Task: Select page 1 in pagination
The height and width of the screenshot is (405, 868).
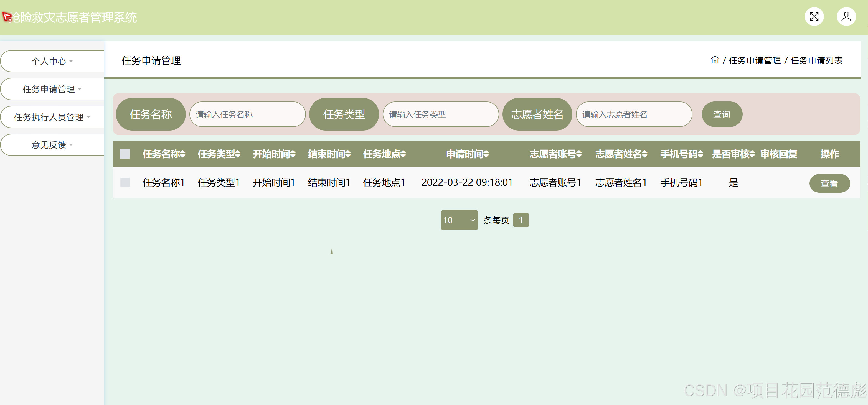Action: pos(521,220)
